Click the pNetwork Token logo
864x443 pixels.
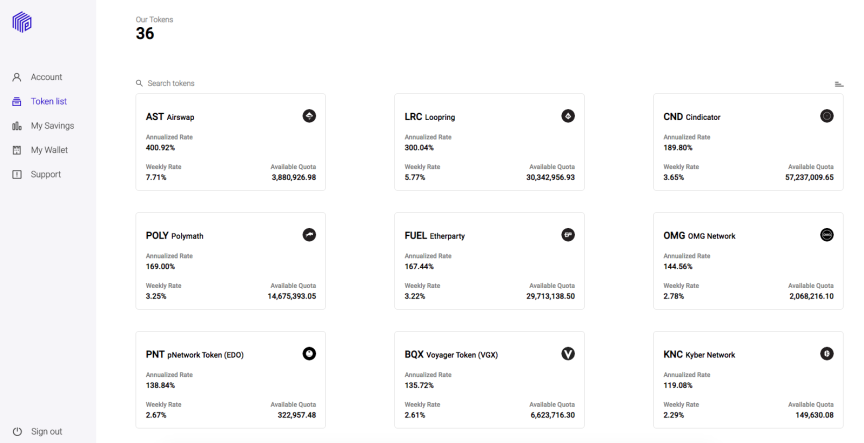(x=309, y=354)
